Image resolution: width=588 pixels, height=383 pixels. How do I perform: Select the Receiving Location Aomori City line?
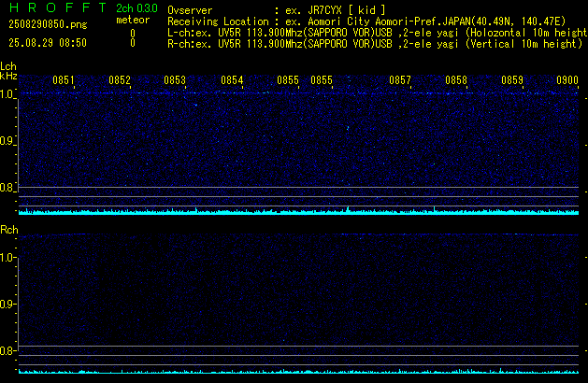point(366,21)
